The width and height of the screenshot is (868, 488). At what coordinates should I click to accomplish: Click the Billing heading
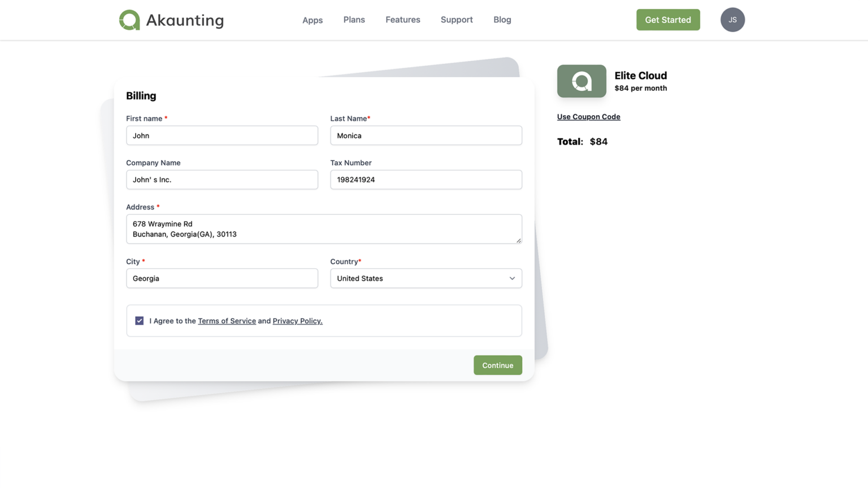(141, 96)
